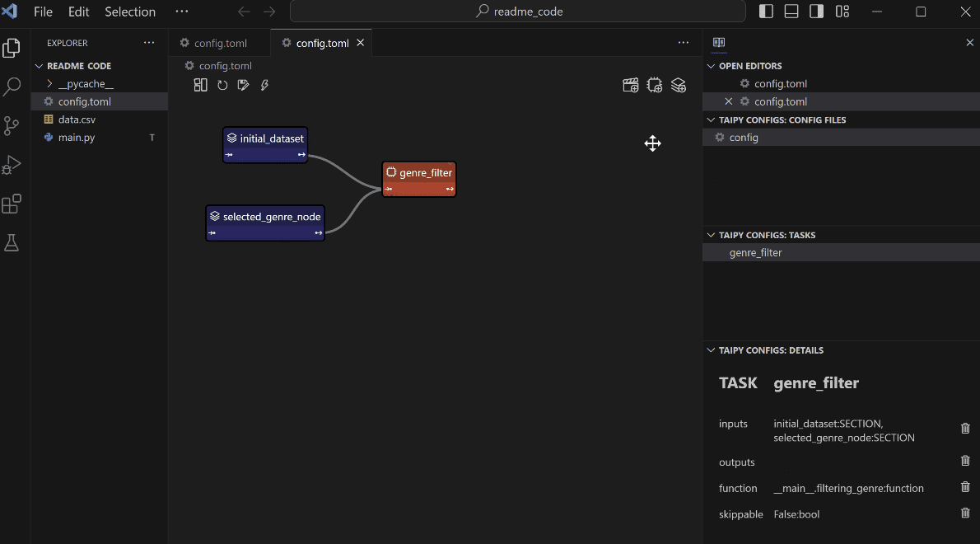Close the secondary side bar
Image resolution: width=980 pixels, height=544 pixels.
pos(969,43)
